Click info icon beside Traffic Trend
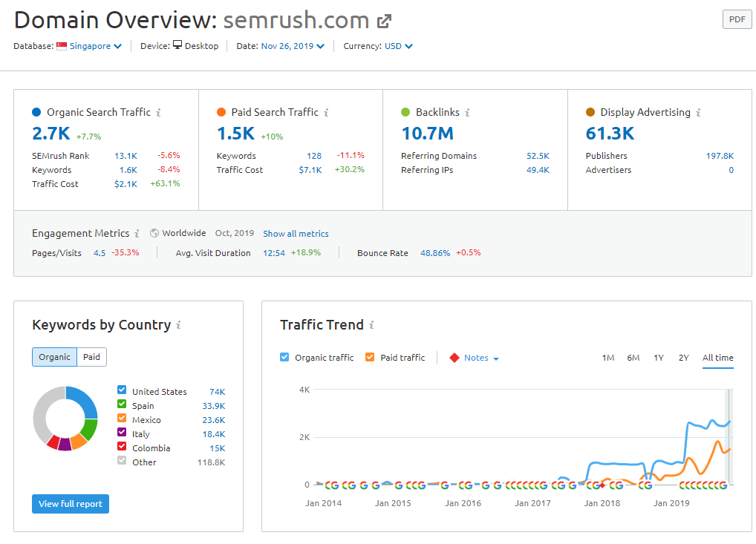 tap(371, 325)
